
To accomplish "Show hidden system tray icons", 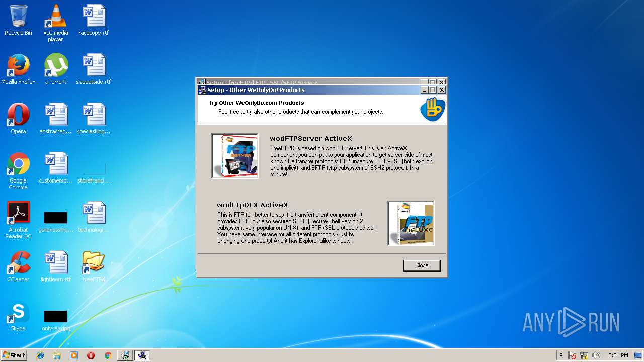I will click(x=561, y=355).
